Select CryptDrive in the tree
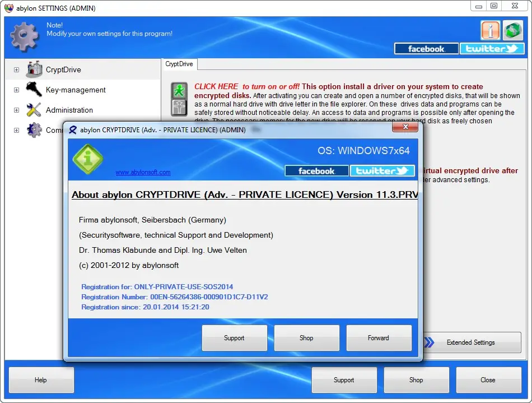532x403 pixels. [63, 70]
